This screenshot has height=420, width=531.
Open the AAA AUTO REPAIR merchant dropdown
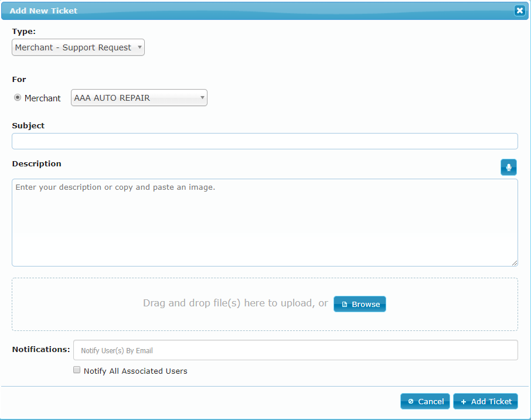pos(139,97)
